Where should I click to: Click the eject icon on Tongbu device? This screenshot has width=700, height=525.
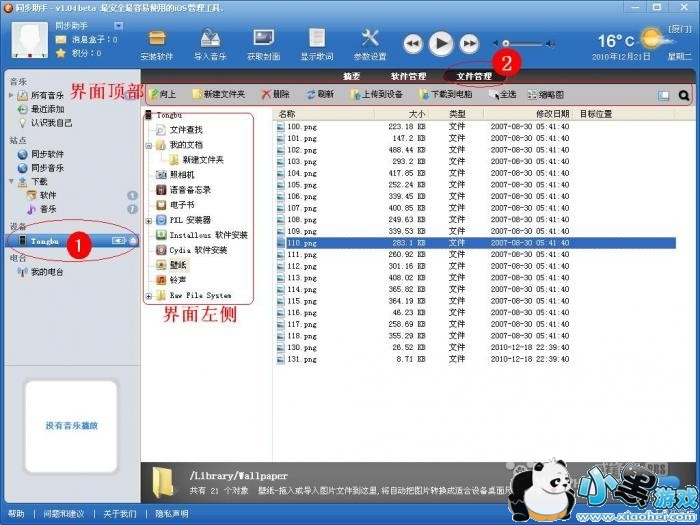[133, 241]
